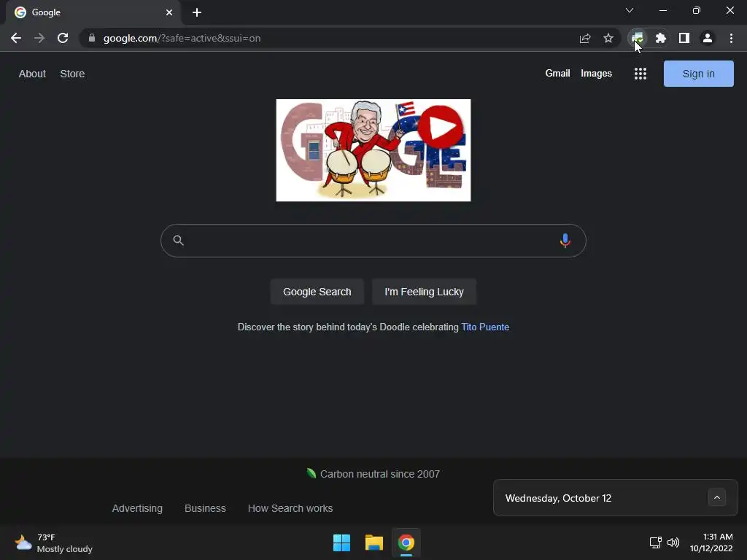Go back using the browser back arrow
Viewport: 747px width, 560px height.
coord(16,38)
